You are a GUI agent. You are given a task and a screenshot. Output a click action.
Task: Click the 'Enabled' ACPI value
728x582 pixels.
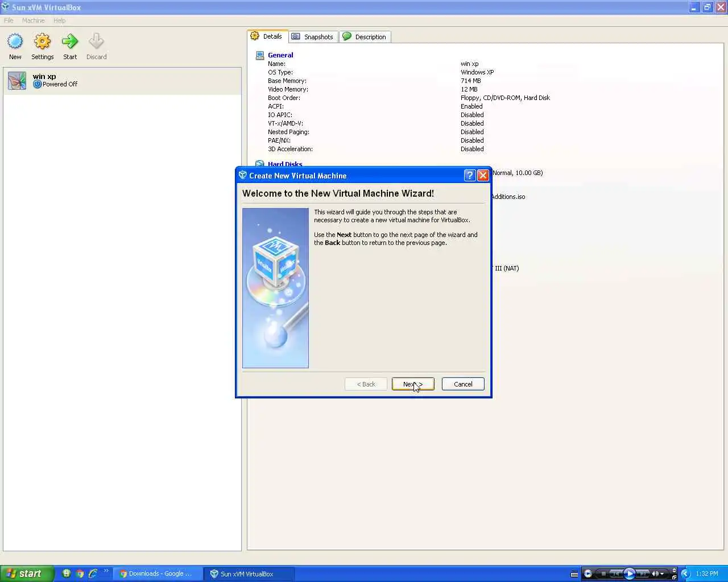coord(471,106)
